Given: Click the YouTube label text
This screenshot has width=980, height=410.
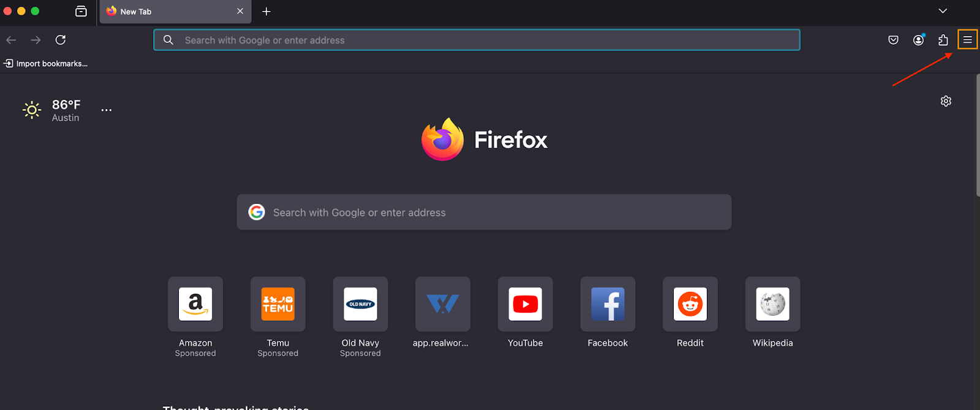Looking at the screenshot, I should (526, 343).
